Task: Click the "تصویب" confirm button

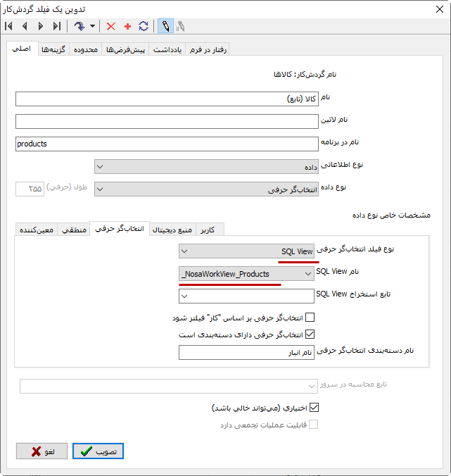Action: 98,451
